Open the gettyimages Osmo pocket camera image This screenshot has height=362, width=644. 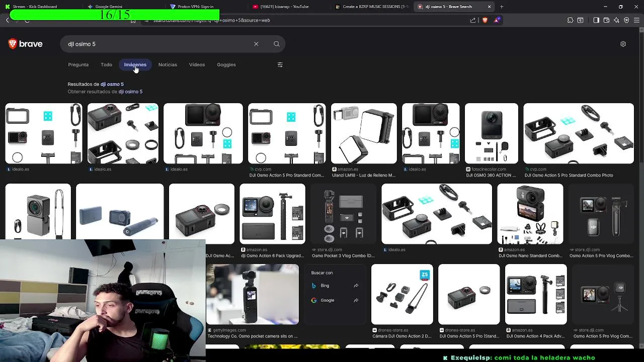tap(252, 294)
